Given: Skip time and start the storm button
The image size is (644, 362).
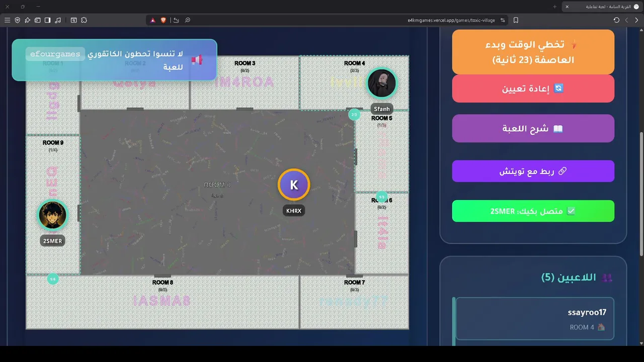Looking at the screenshot, I should (533, 52).
